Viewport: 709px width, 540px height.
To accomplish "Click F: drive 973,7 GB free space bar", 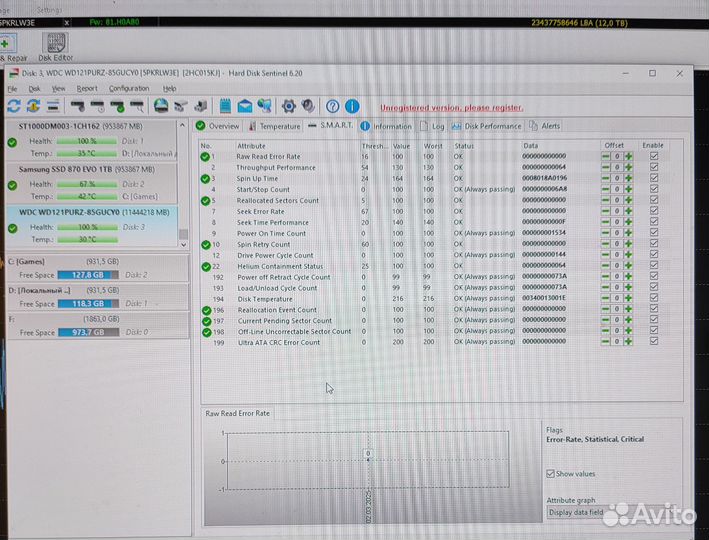I will 88,332.
